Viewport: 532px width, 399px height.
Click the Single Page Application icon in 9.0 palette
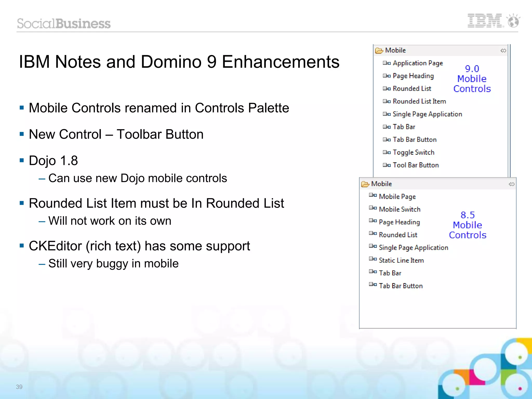pyautogui.click(x=387, y=114)
